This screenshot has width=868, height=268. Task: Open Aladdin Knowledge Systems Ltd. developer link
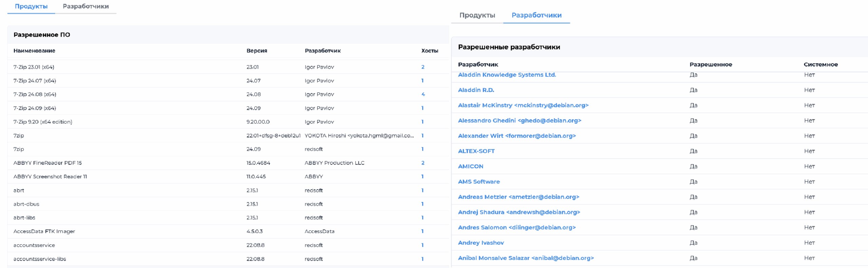pos(507,75)
